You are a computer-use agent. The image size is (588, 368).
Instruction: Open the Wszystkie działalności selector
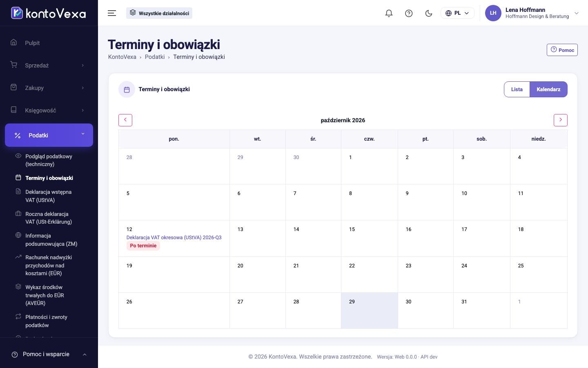pyautogui.click(x=159, y=13)
